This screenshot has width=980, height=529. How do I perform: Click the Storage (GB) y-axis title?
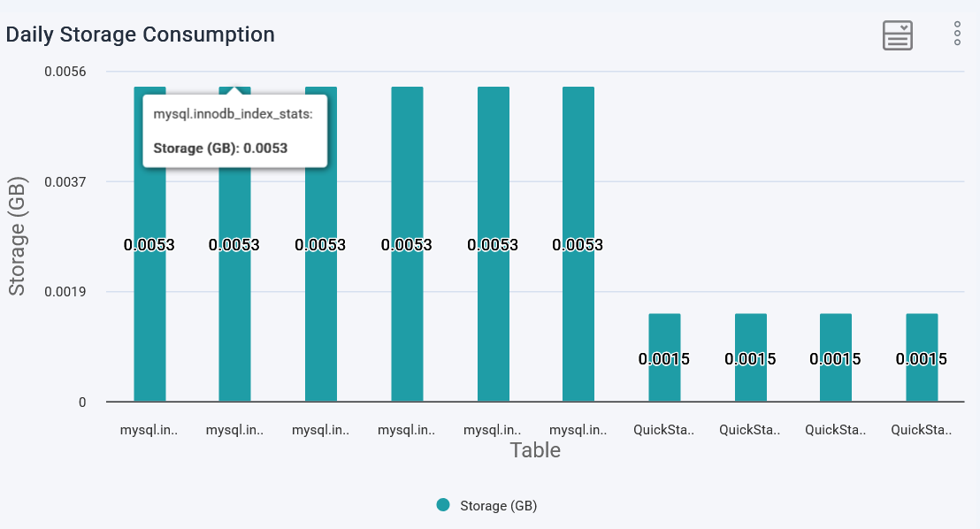(x=17, y=235)
